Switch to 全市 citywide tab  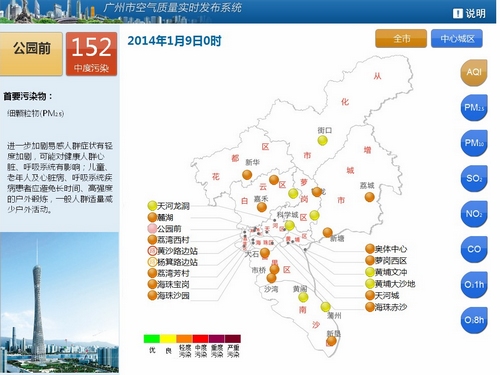(x=401, y=39)
